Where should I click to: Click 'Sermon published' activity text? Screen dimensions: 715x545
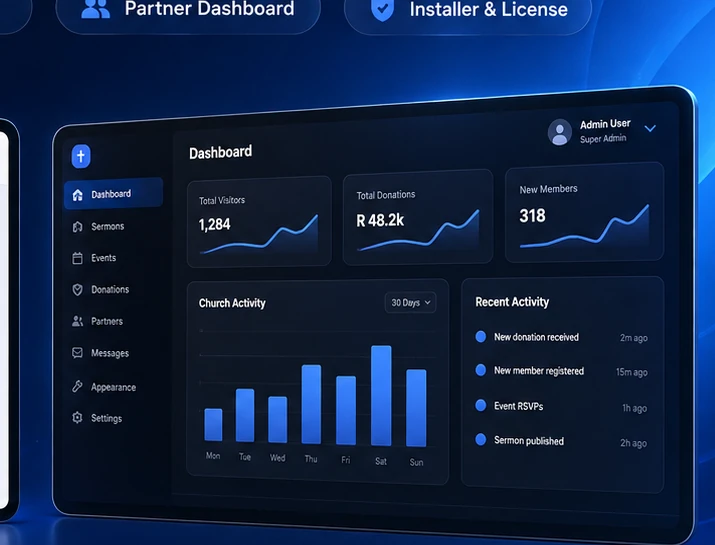coord(529,441)
